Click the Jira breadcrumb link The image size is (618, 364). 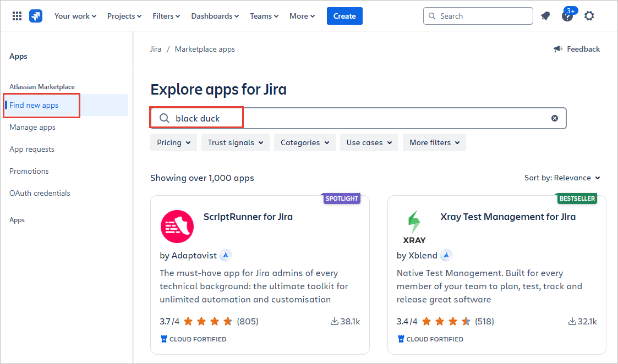click(156, 49)
